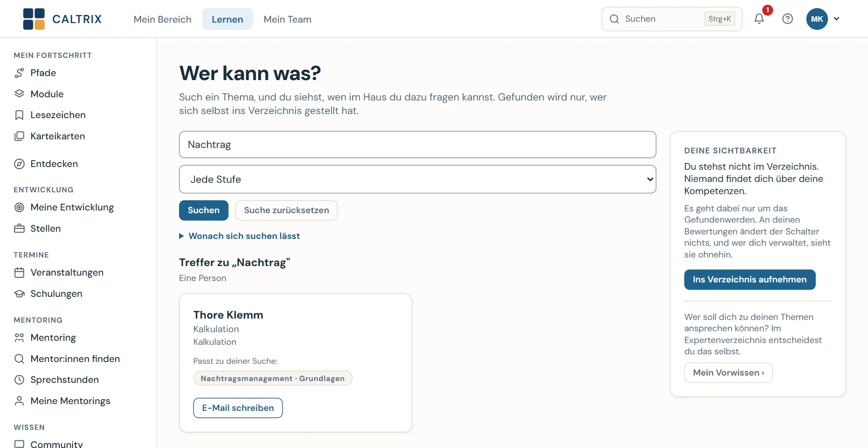
Task: Click the Caltrix logo icon
Action: click(x=34, y=19)
